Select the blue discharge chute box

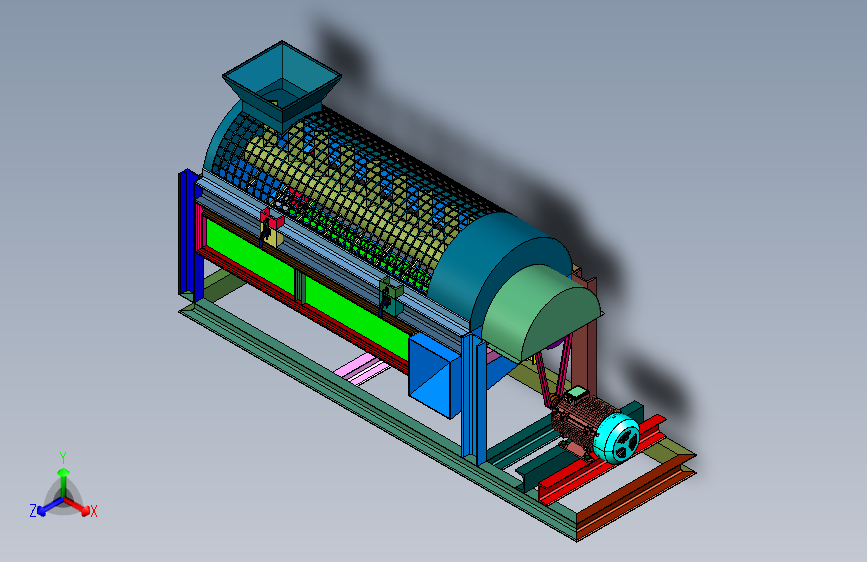[x=435, y=375]
